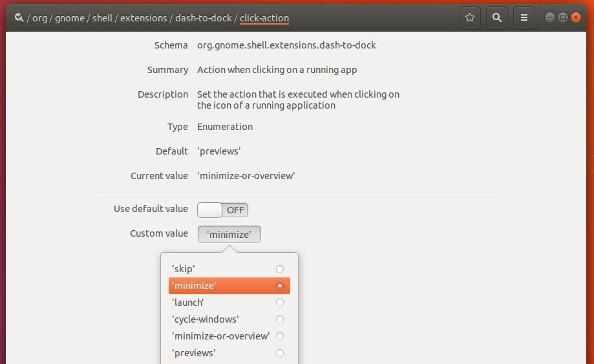Navigate to the shell path segment
Viewport: 594px width, 364px height.
[x=101, y=18]
